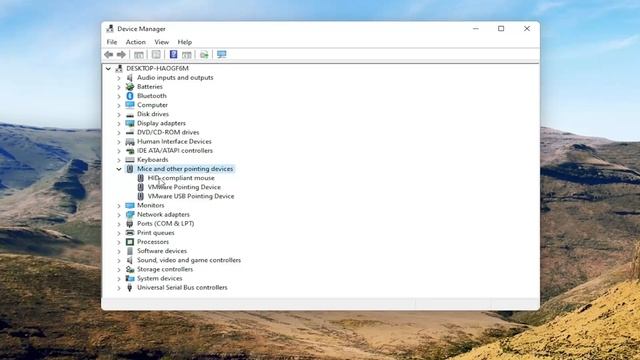Expand the Universal Serial Bus controllers arrow
Screen dimensions: 640x360
coord(119,287)
